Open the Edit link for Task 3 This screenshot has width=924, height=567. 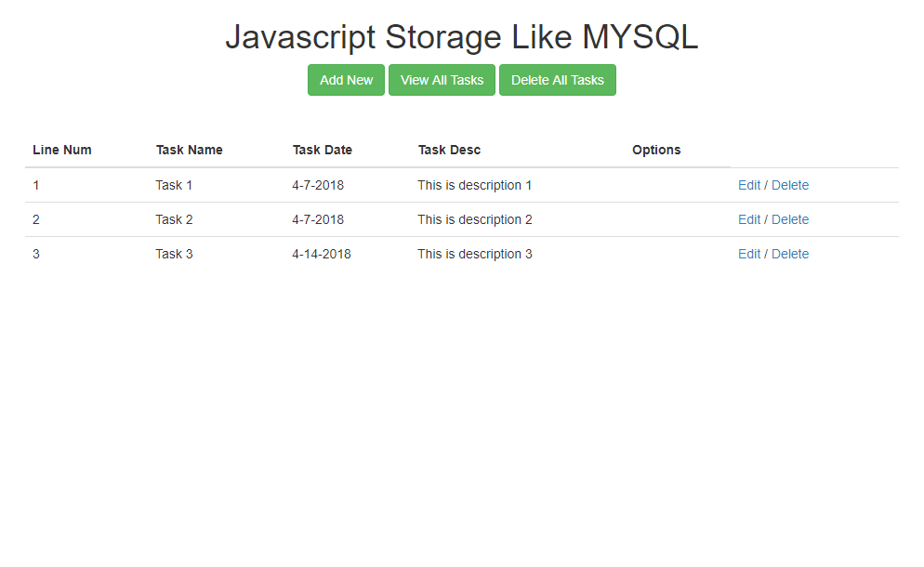pos(749,254)
